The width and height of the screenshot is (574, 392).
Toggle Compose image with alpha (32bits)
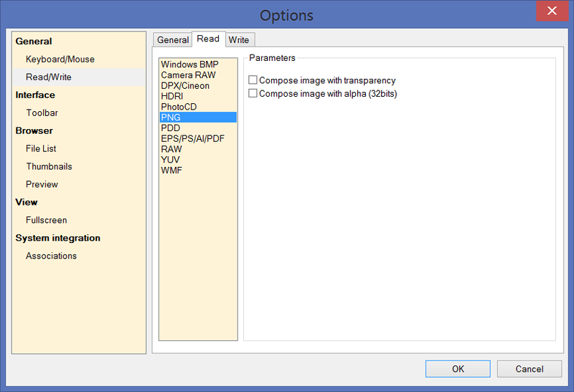(x=253, y=94)
